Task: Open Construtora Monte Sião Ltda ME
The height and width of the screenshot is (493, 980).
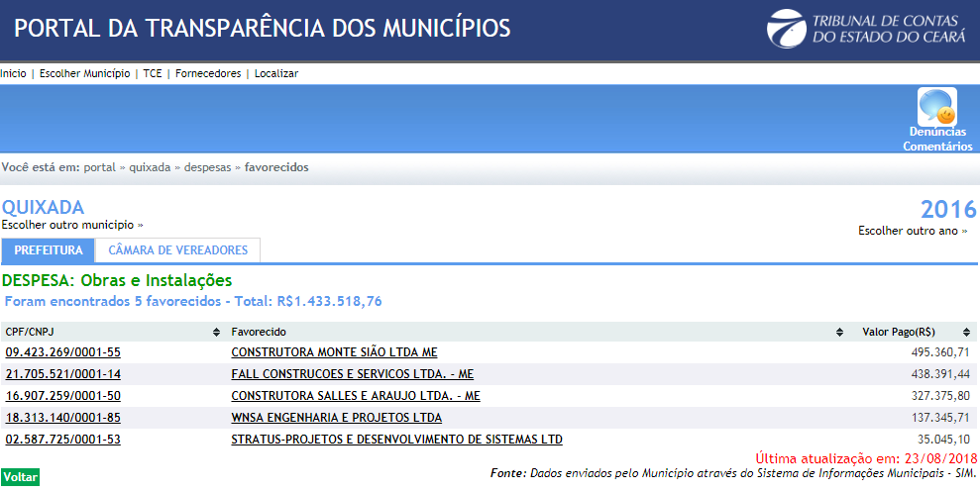Action: tap(334, 352)
